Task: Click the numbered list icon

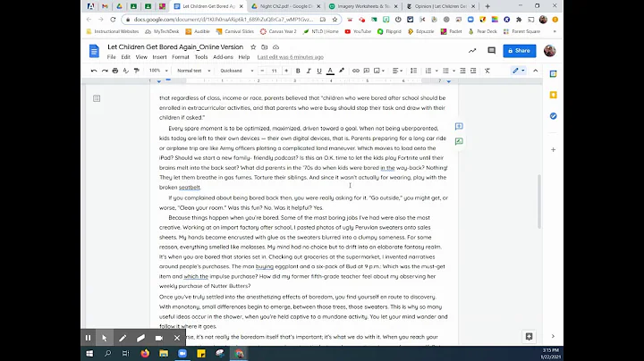Action: [x=428, y=71]
